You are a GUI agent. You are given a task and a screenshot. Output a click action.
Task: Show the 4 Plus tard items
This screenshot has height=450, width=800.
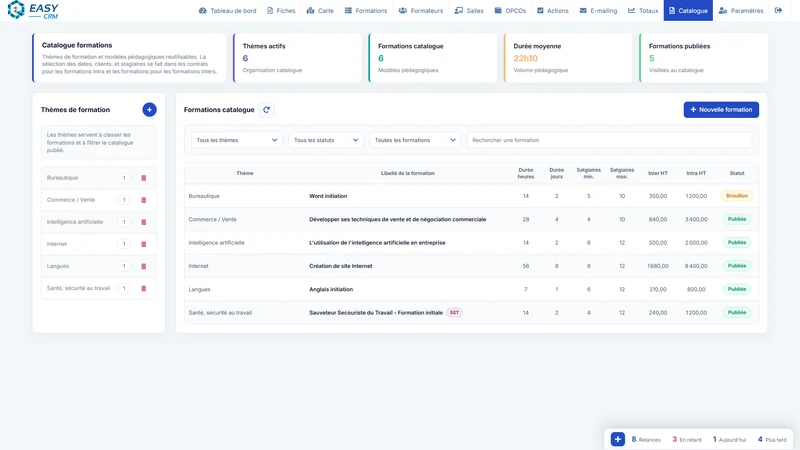(x=772, y=439)
